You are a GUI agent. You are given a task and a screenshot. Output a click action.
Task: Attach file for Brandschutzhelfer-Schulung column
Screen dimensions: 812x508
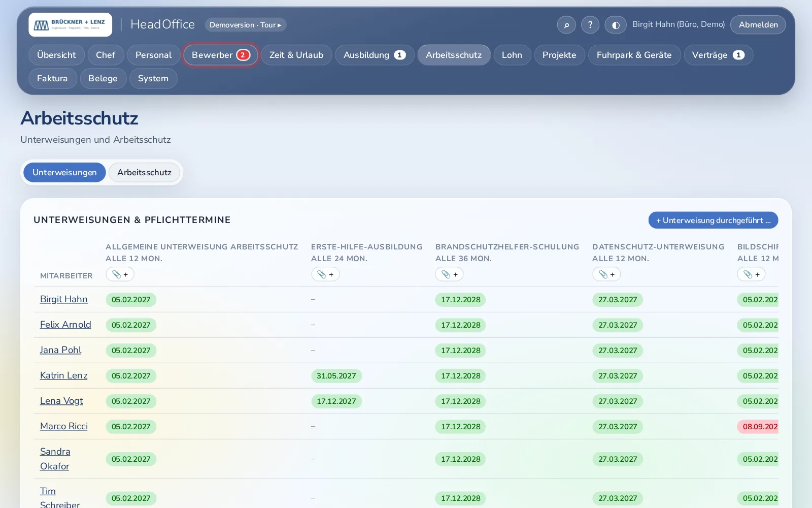(x=450, y=274)
